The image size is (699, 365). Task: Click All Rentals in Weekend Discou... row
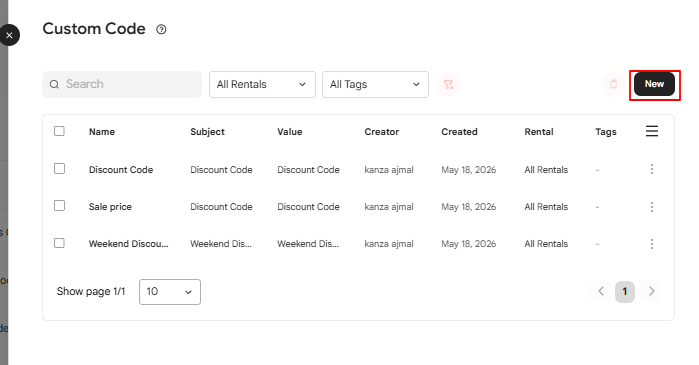(546, 244)
